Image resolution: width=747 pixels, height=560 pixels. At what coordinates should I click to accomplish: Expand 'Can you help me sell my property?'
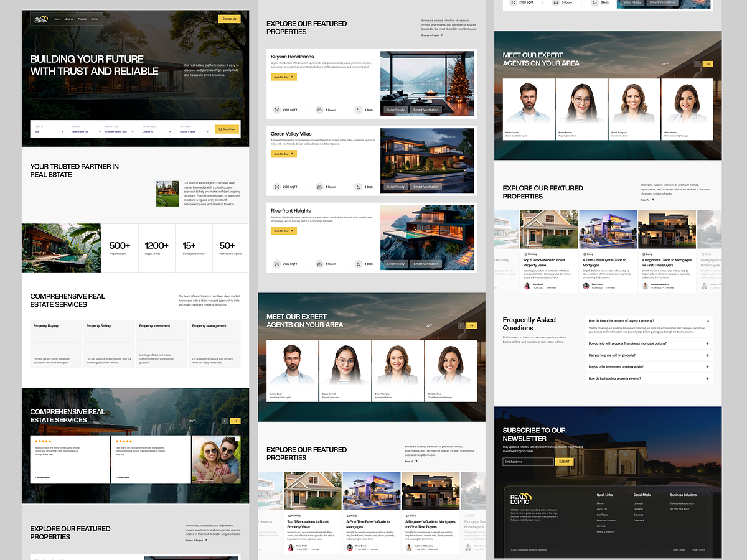649,355
